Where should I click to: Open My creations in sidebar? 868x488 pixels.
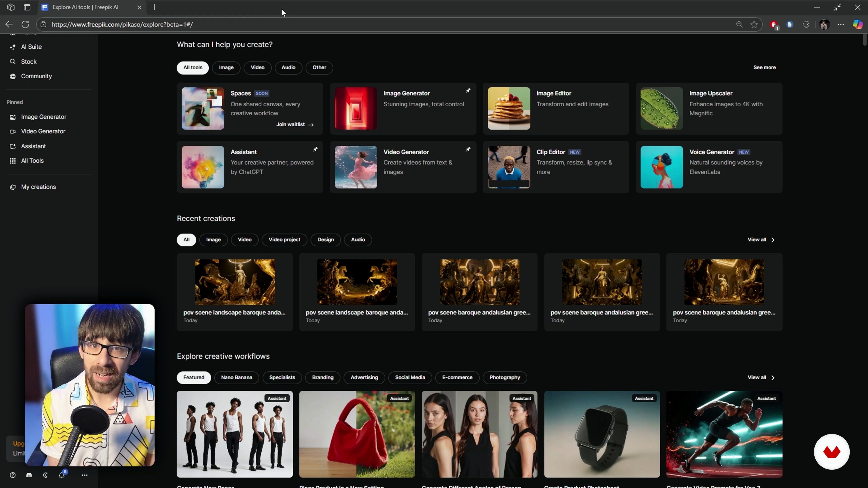pos(38,187)
